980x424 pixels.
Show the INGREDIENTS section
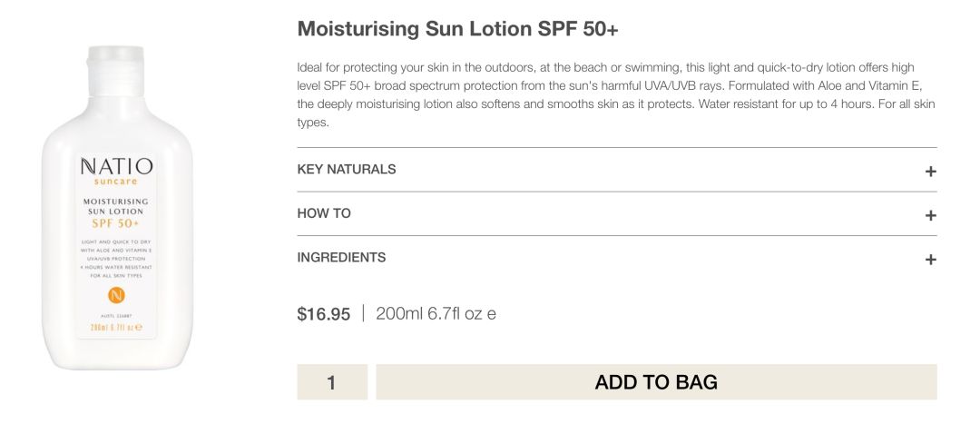tap(617, 258)
